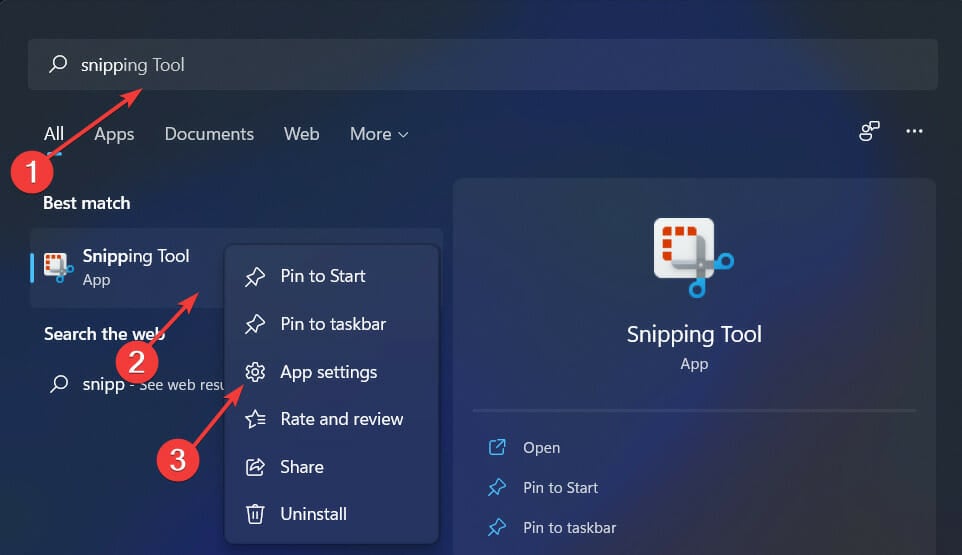This screenshot has width=962, height=555.
Task: Switch to the All filter tab
Action: [x=53, y=134]
